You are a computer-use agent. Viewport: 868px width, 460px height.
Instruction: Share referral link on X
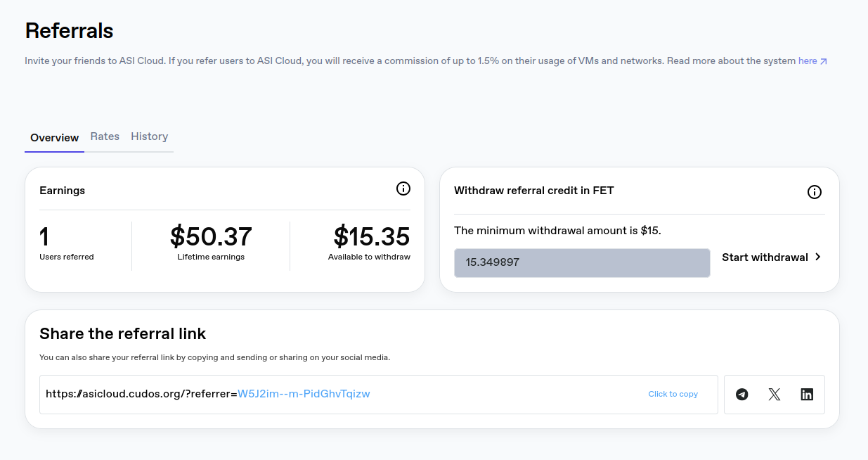pyautogui.click(x=774, y=395)
